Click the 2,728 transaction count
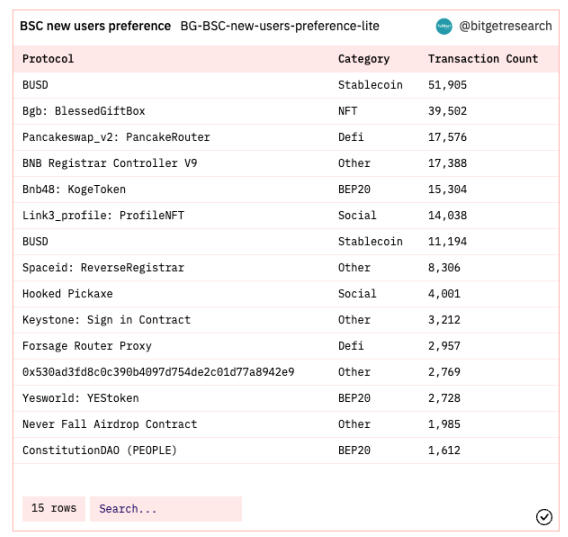 pos(444,398)
